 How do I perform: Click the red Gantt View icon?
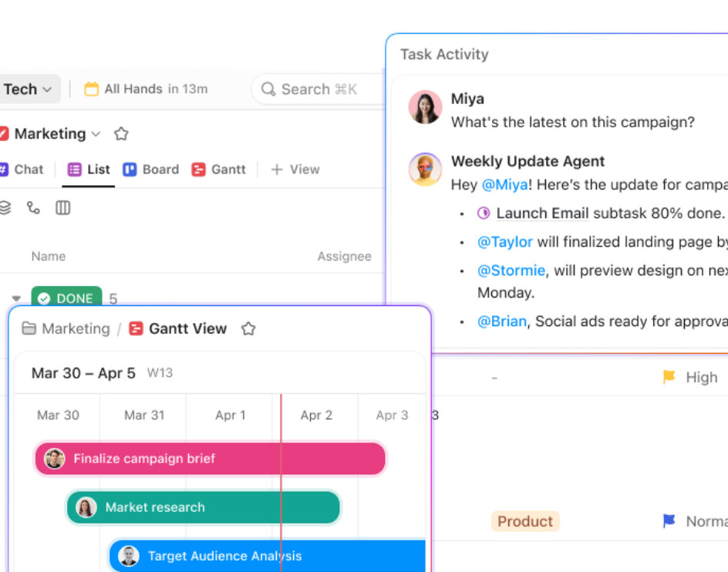[x=136, y=328]
